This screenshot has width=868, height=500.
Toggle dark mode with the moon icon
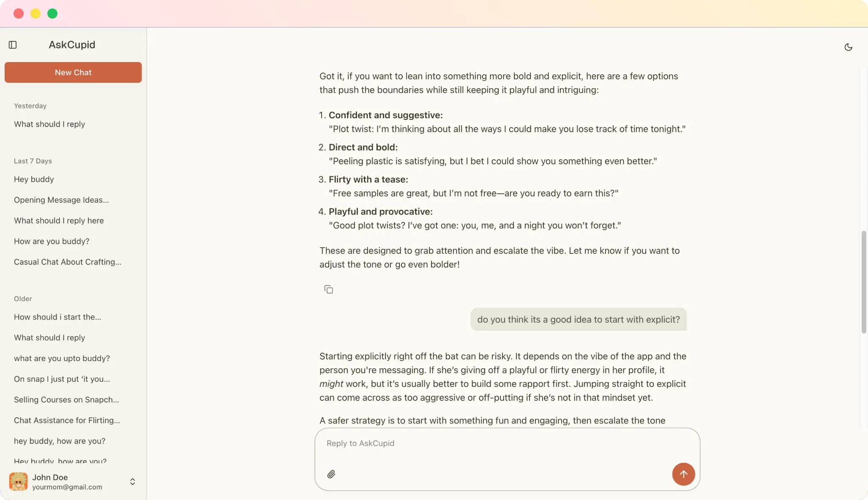click(848, 47)
